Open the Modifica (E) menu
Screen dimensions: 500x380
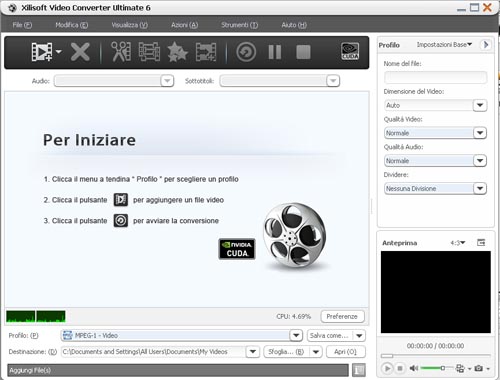pos(71,25)
